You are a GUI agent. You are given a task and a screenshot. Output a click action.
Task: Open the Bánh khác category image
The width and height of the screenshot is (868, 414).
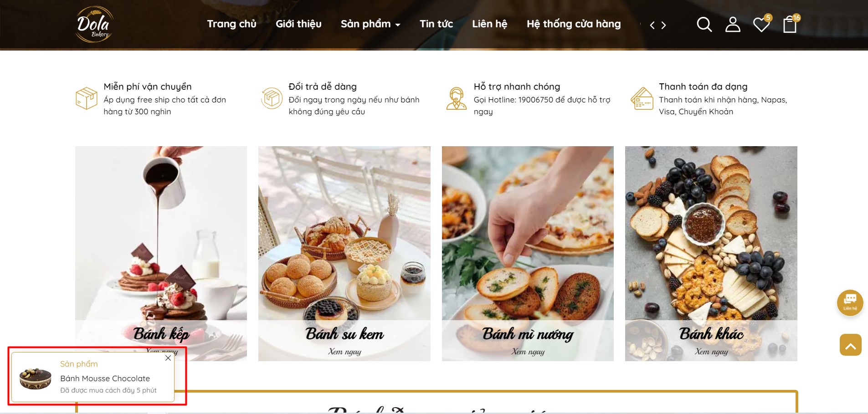[711, 253]
